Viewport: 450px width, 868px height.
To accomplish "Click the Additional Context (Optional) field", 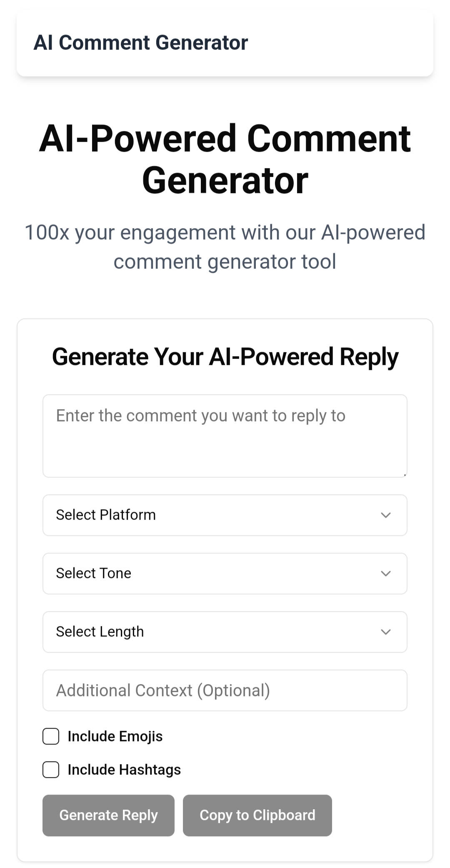I will coord(225,690).
